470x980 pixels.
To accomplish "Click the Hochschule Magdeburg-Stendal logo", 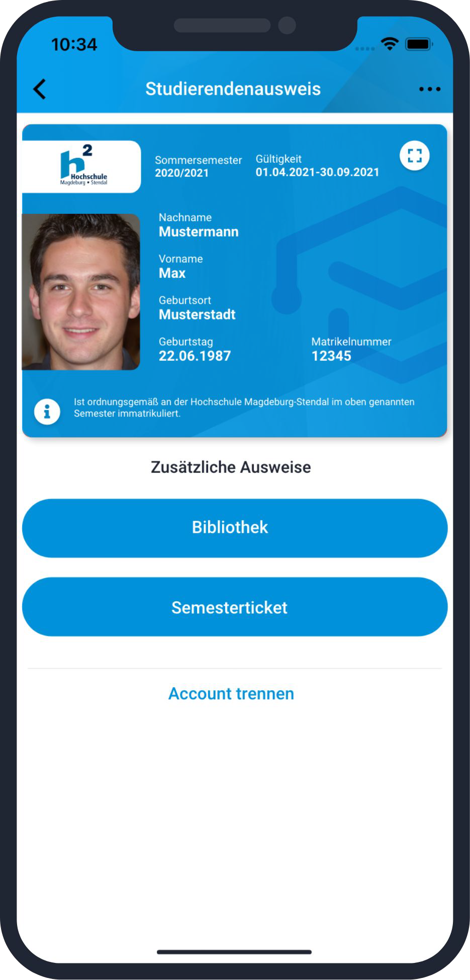I will point(82,166).
